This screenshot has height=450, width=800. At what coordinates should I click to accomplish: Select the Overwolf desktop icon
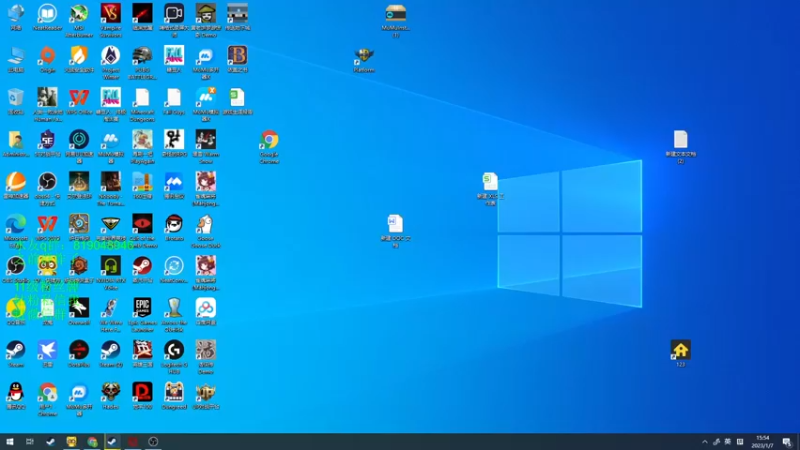pos(79,309)
